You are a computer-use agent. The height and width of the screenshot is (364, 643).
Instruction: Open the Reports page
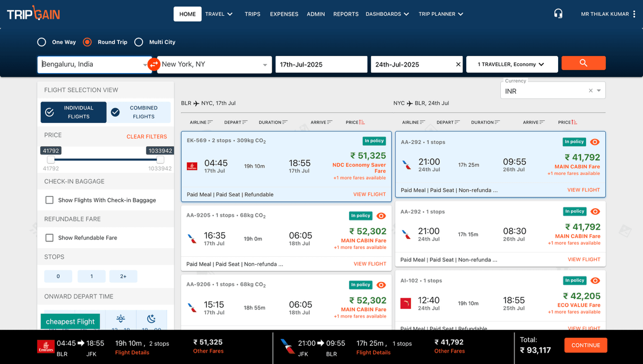(346, 14)
